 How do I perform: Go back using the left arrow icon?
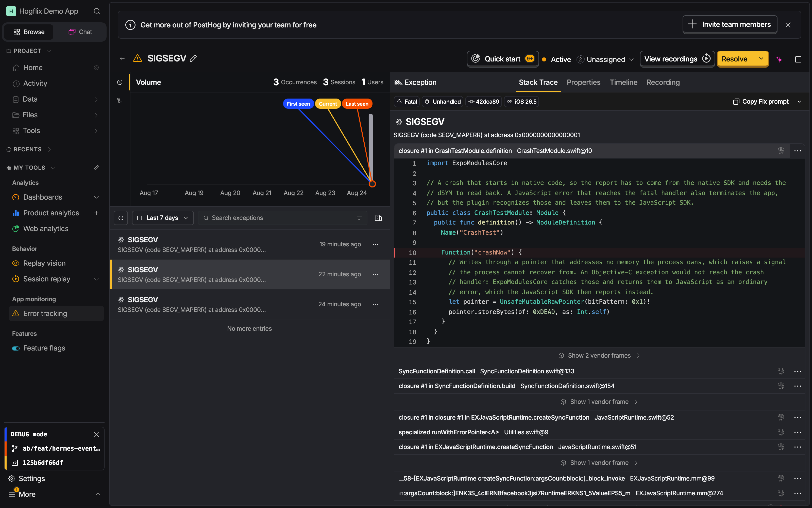[x=122, y=58]
